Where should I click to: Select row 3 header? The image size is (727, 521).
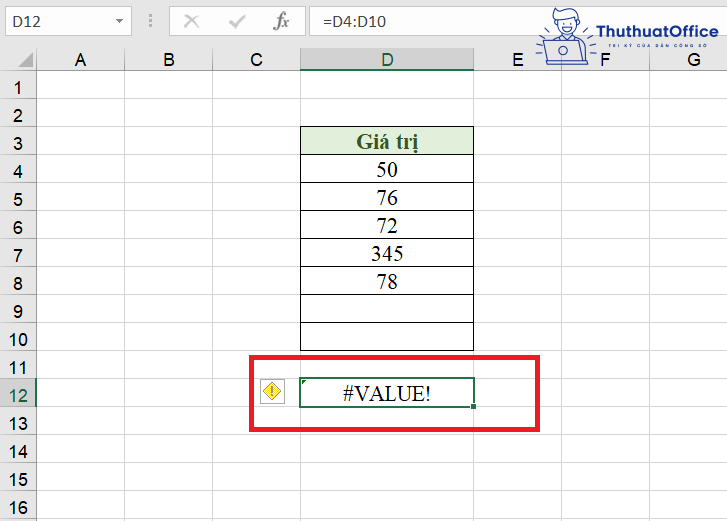pyautogui.click(x=18, y=143)
